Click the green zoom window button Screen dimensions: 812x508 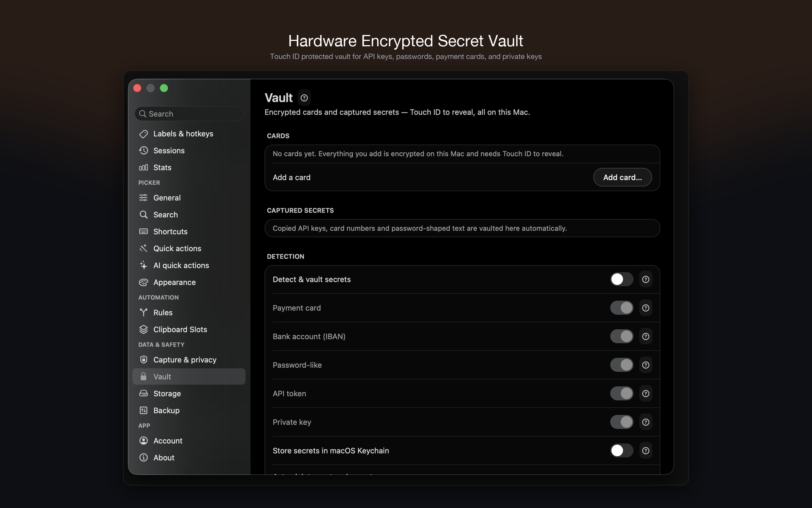pos(164,88)
